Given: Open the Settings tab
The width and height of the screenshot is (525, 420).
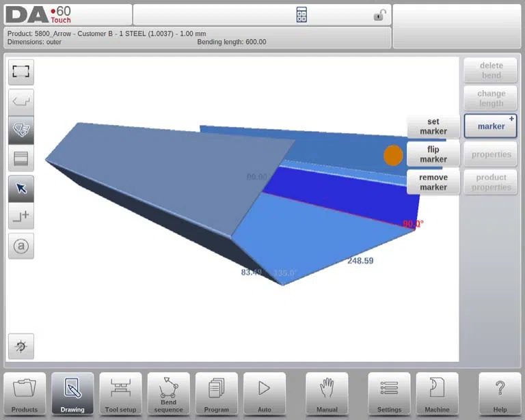Looking at the screenshot, I should (x=389, y=394).
